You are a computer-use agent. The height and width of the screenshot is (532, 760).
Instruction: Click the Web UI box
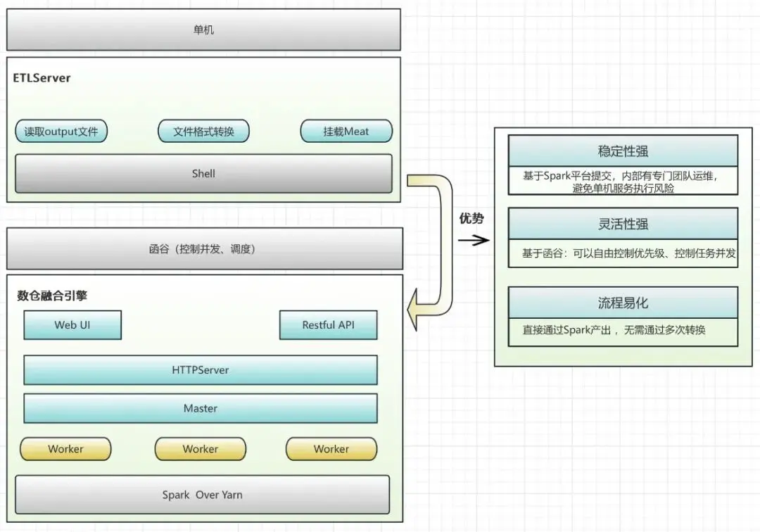tap(72, 325)
